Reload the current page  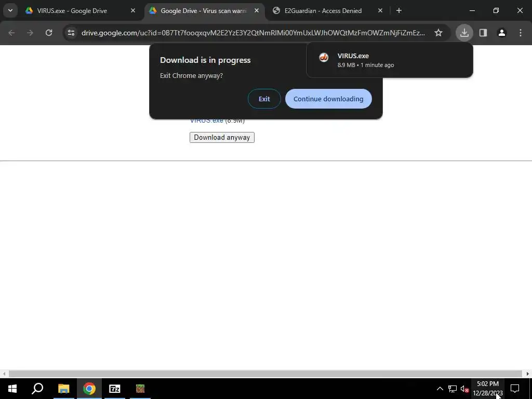tap(49, 33)
